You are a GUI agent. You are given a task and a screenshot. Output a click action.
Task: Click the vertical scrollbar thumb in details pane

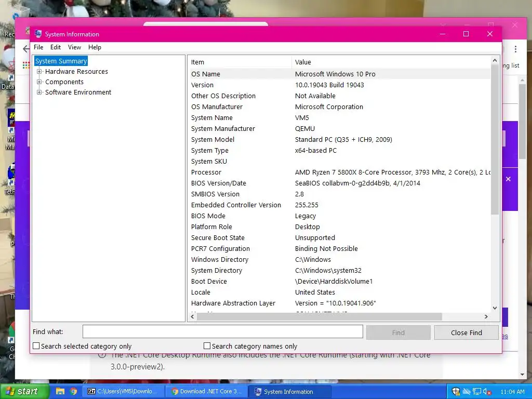[x=495, y=139]
